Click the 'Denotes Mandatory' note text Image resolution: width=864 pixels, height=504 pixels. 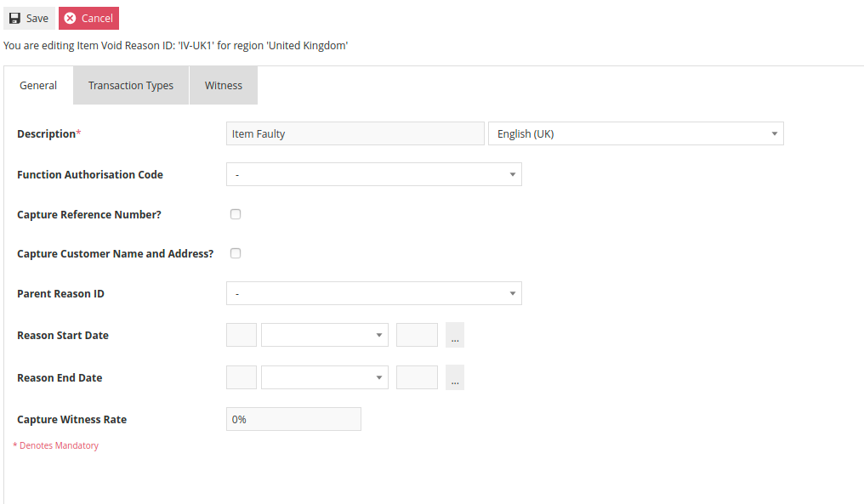pos(55,445)
